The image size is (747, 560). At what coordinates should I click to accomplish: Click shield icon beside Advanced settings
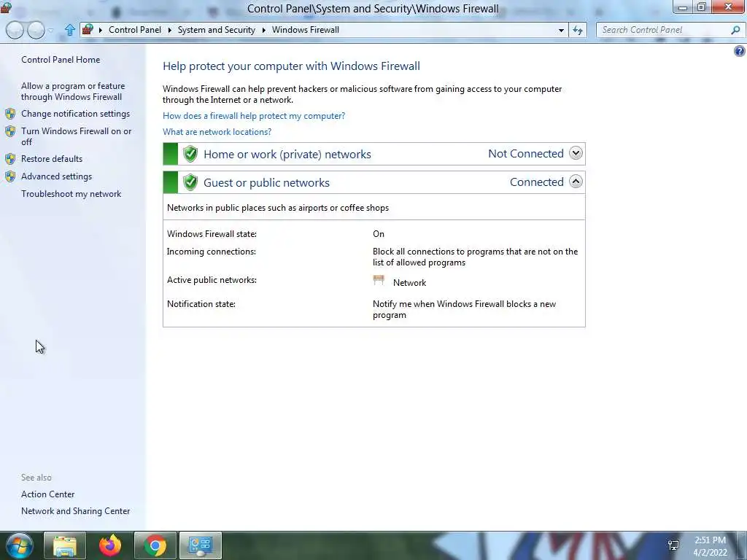pyautogui.click(x=10, y=176)
